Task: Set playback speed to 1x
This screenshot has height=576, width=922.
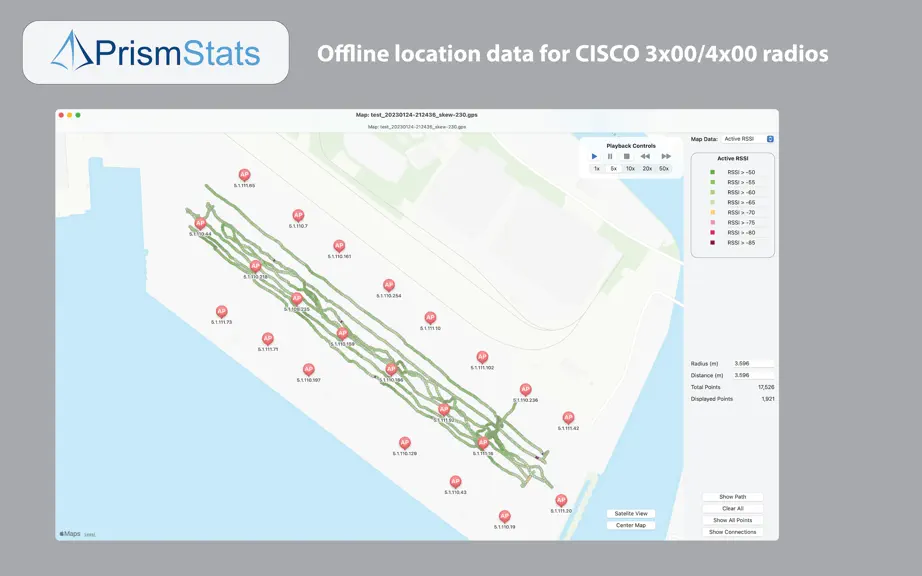Action: click(597, 169)
